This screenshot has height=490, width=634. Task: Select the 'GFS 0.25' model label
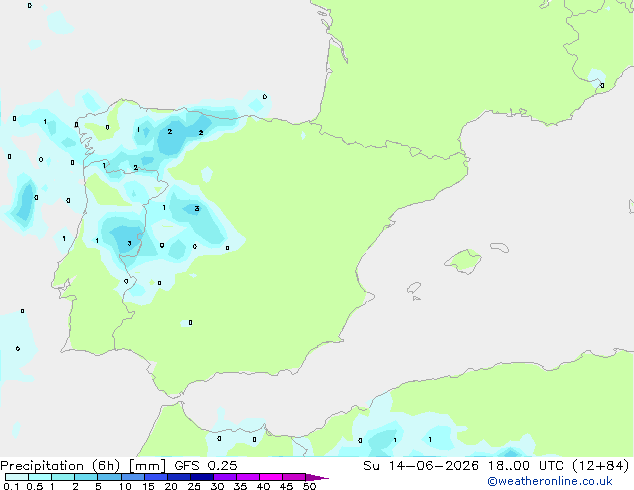pyautogui.click(x=206, y=466)
